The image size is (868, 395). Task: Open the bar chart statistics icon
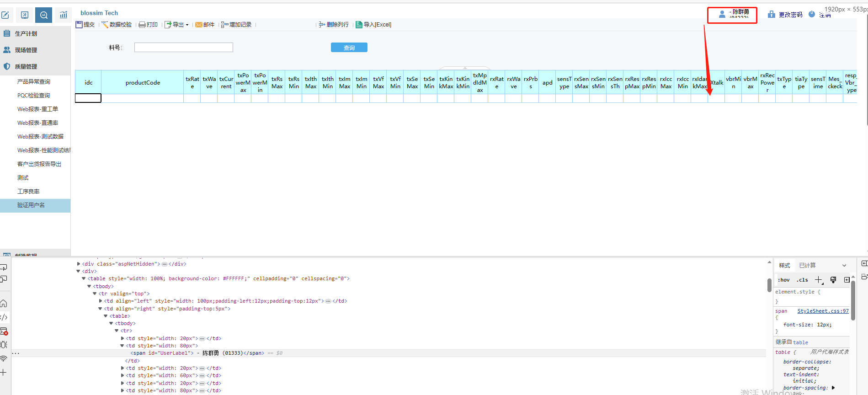(x=64, y=15)
